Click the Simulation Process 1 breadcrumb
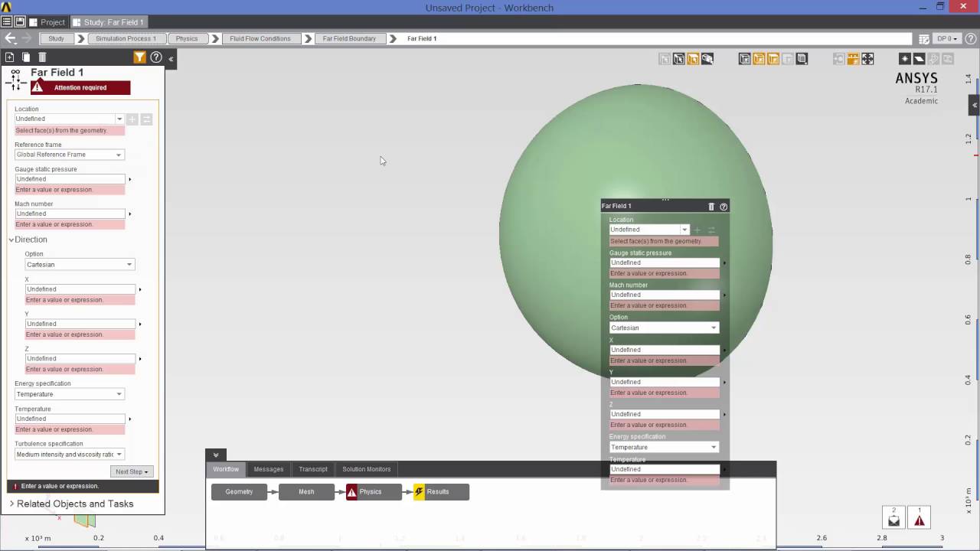The height and width of the screenshot is (551, 980). click(126, 38)
